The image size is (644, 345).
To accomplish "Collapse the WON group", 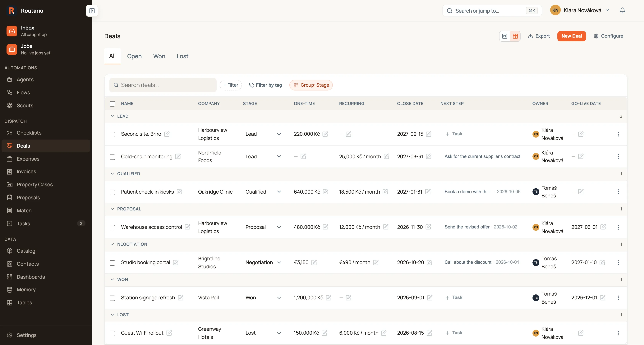I will 112,279.
